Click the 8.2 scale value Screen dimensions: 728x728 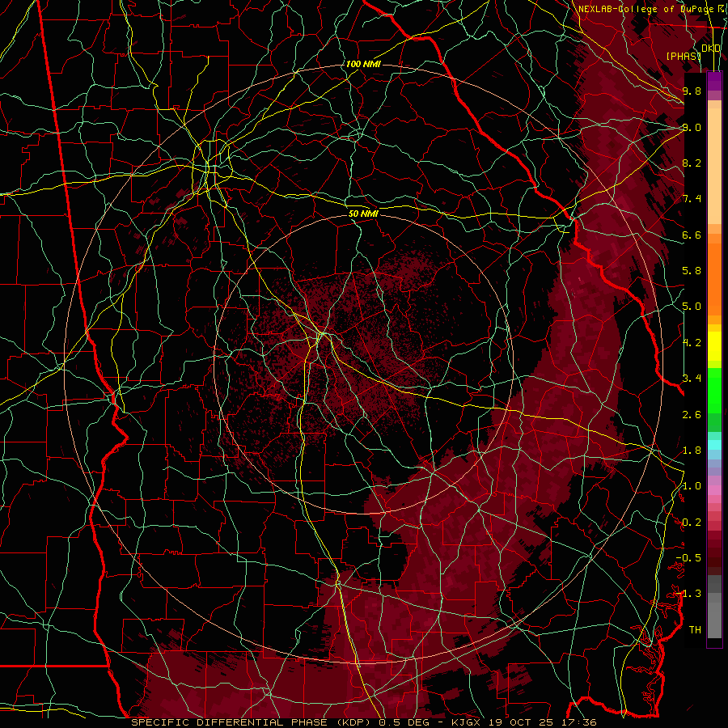tap(692, 163)
